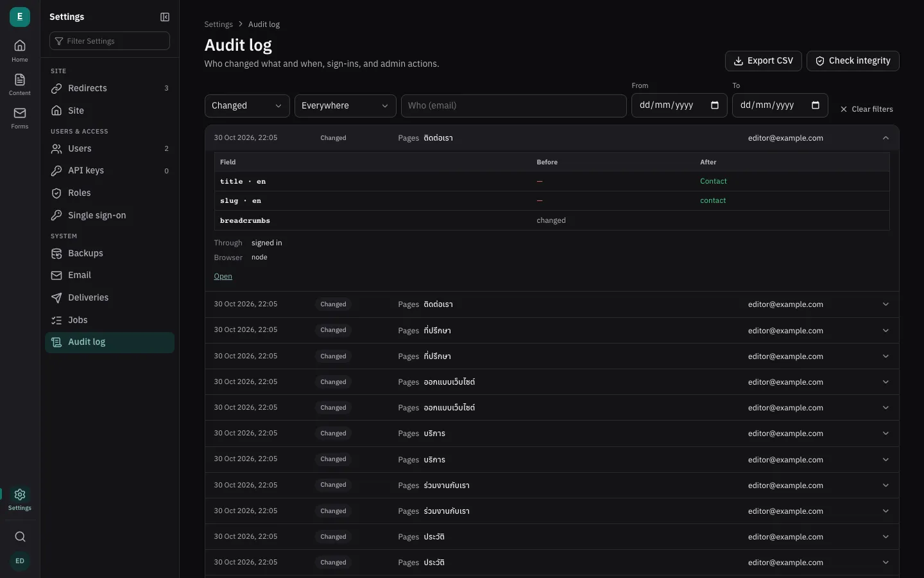This screenshot has height=578, width=924.
Task: Click the green E workspace logo
Action: [20, 17]
